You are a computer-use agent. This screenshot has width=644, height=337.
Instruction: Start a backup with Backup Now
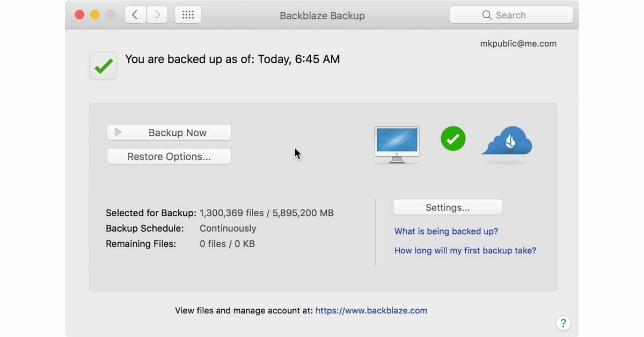(x=169, y=133)
